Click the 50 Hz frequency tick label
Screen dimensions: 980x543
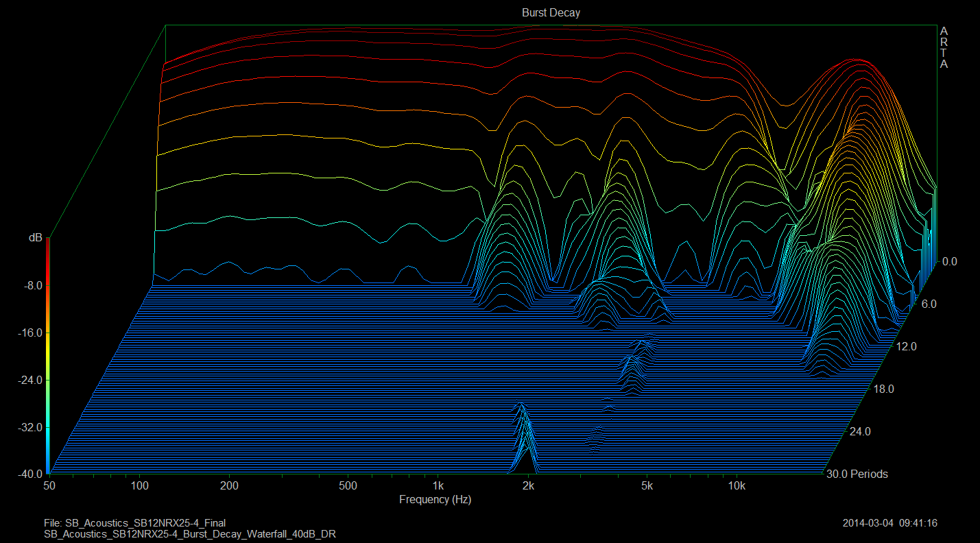tap(48, 486)
